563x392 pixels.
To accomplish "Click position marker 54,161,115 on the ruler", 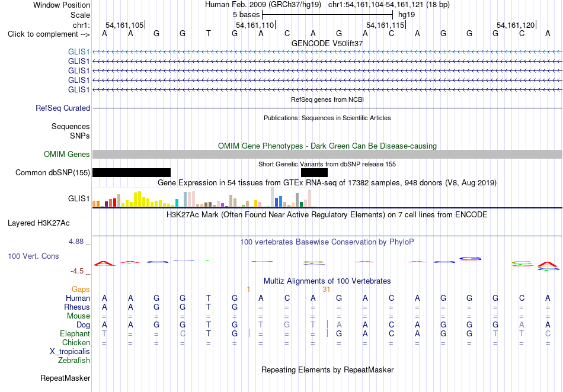I will click(386, 25).
